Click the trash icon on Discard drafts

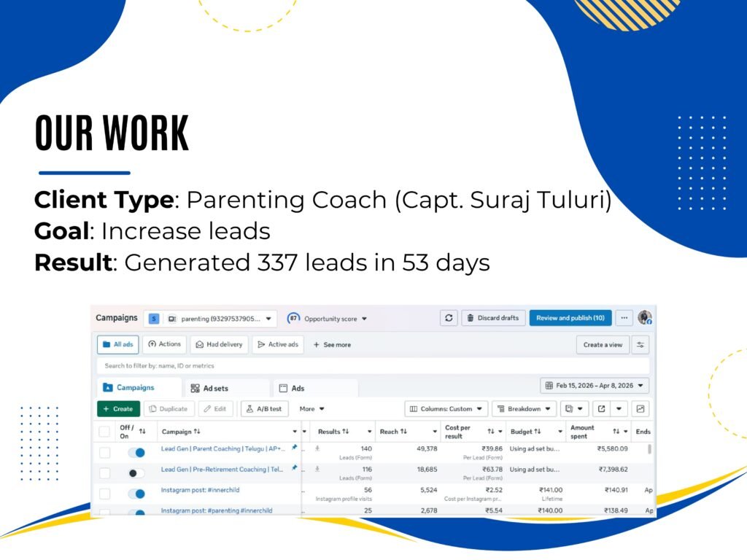[x=471, y=318]
